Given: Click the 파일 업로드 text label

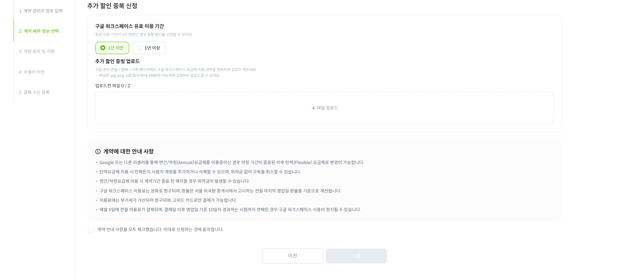Looking at the screenshot, I should (327, 108).
